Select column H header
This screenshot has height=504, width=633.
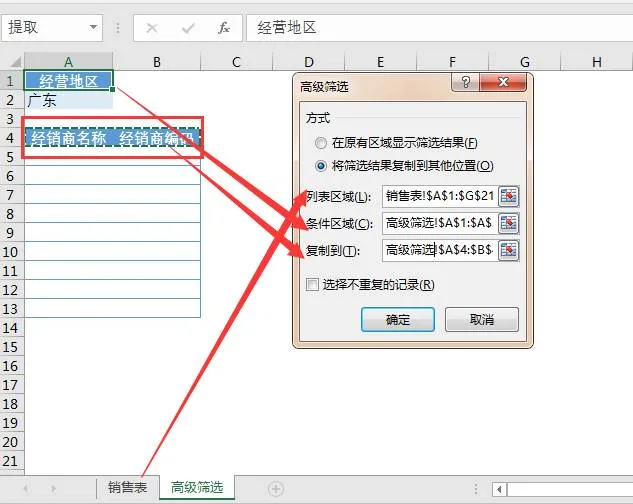point(597,62)
